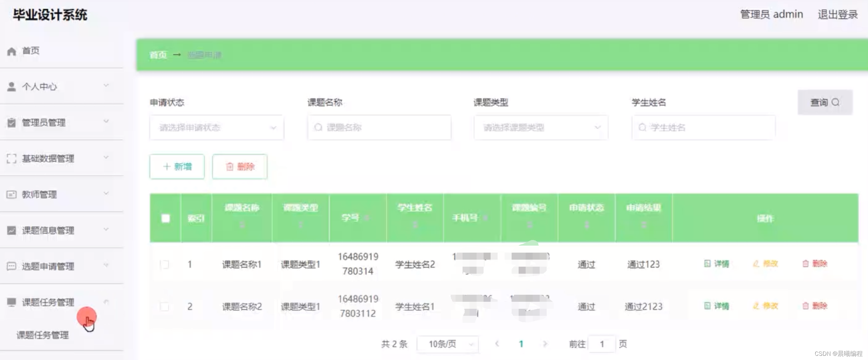Open the 请选择申请状态 dropdown
868x360 pixels.
point(217,127)
